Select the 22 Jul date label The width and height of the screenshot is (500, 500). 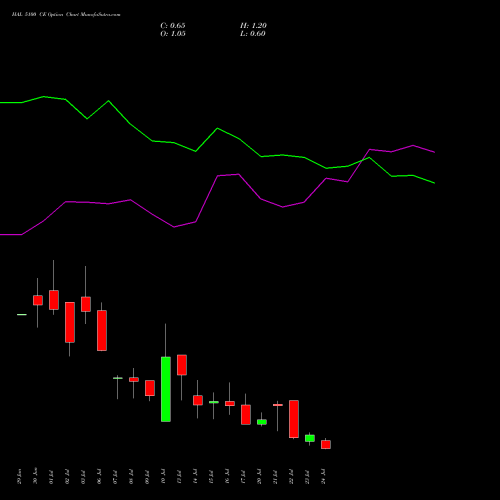tap(291, 477)
